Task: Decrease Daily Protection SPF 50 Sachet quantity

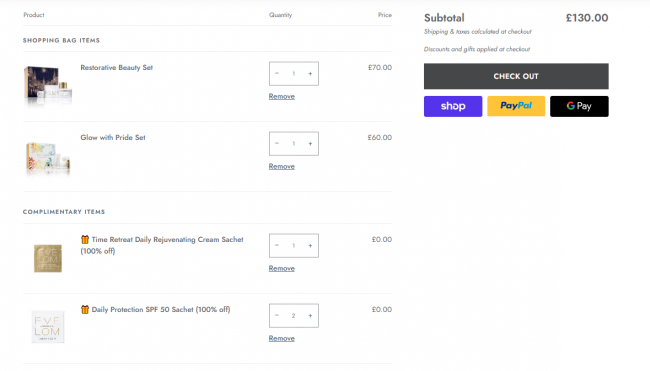Action: pyautogui.click(x=277, y=316)
